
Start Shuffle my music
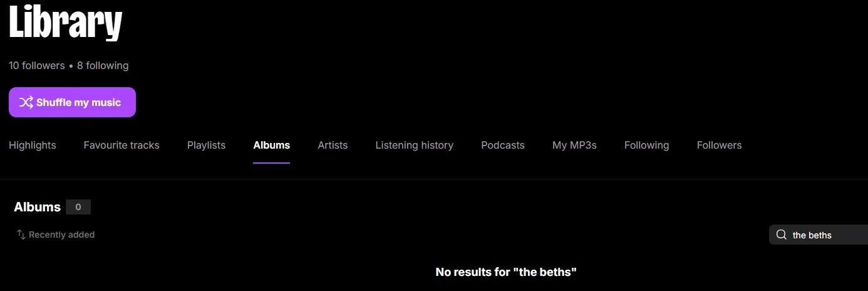click(72, 102)
